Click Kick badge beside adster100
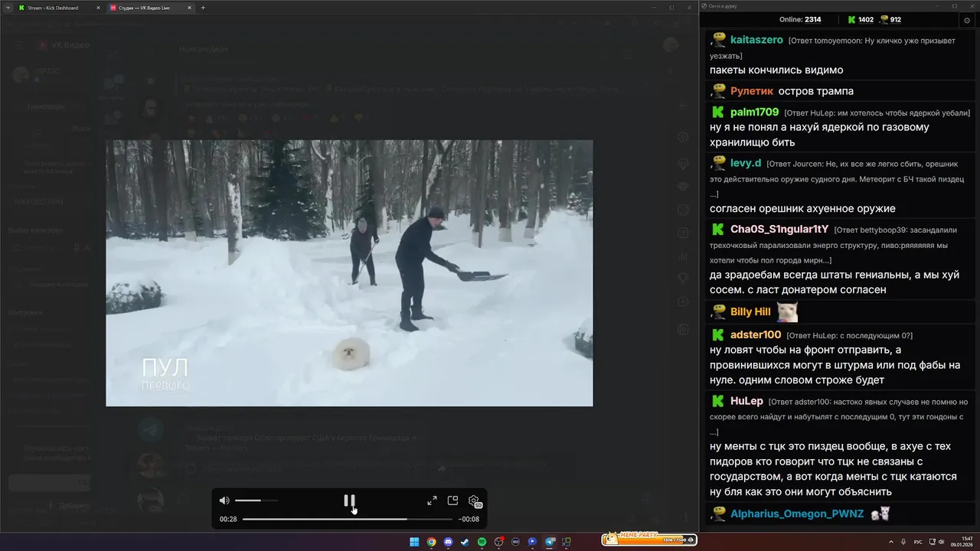The height and width of the screenshot is (551, 980). click(x=718, y=334)
